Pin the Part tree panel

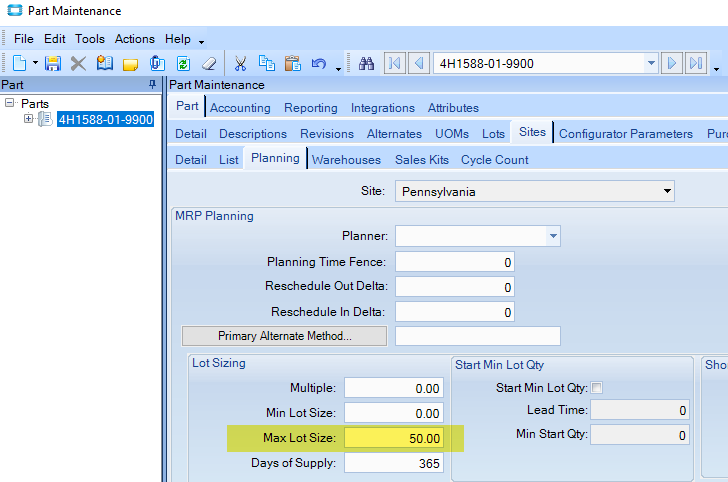click(x=152, y=84)
